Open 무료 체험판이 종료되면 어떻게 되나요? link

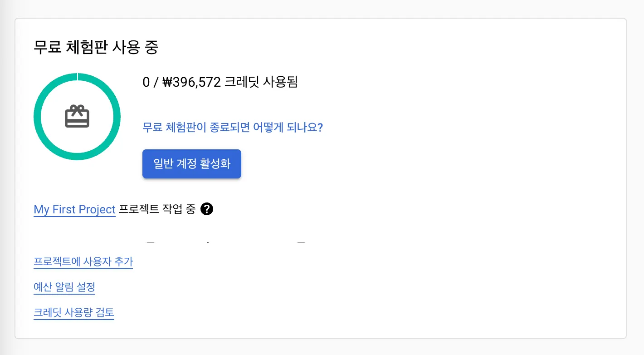[x=232, y=127]
